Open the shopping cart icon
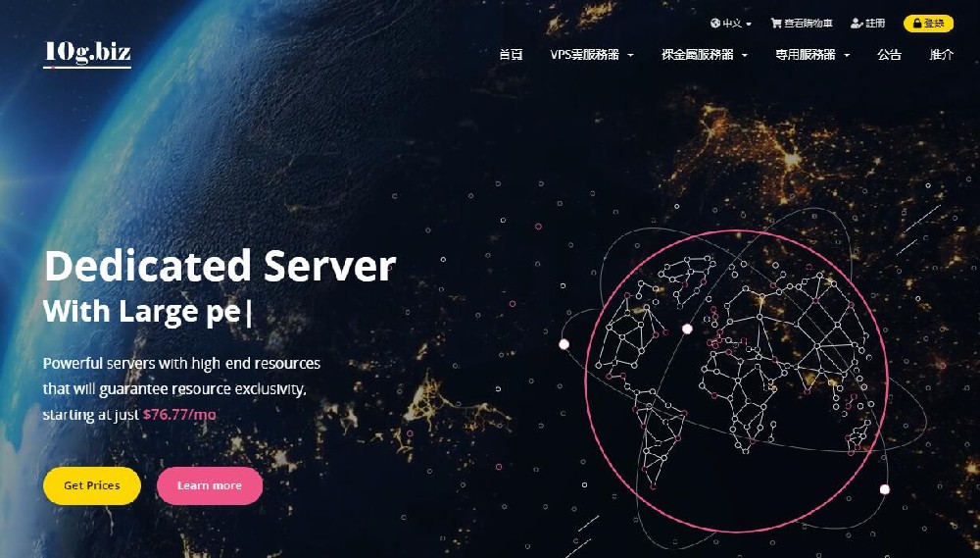This screenshot has height=558, width=980. click(776, 24)
